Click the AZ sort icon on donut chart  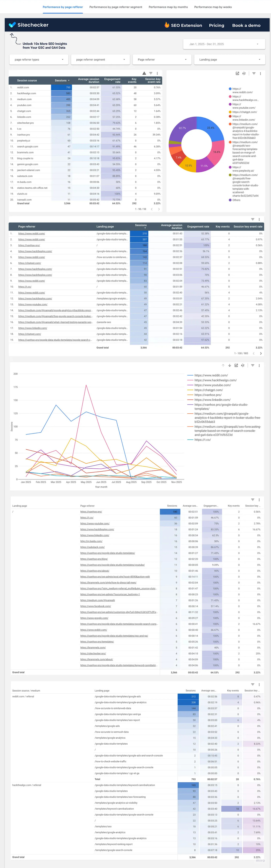click(x=244, y=73)
